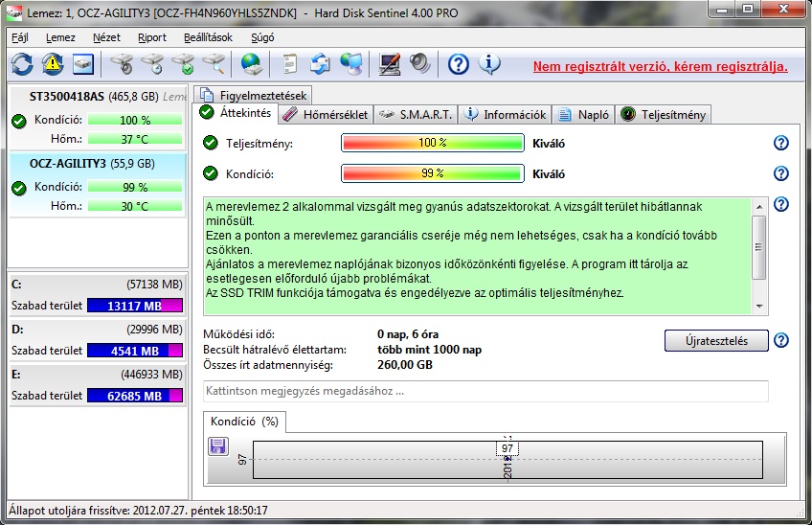Open the question mark help toolbar icon
Viewport: 812px width, 525px height.
459,64
